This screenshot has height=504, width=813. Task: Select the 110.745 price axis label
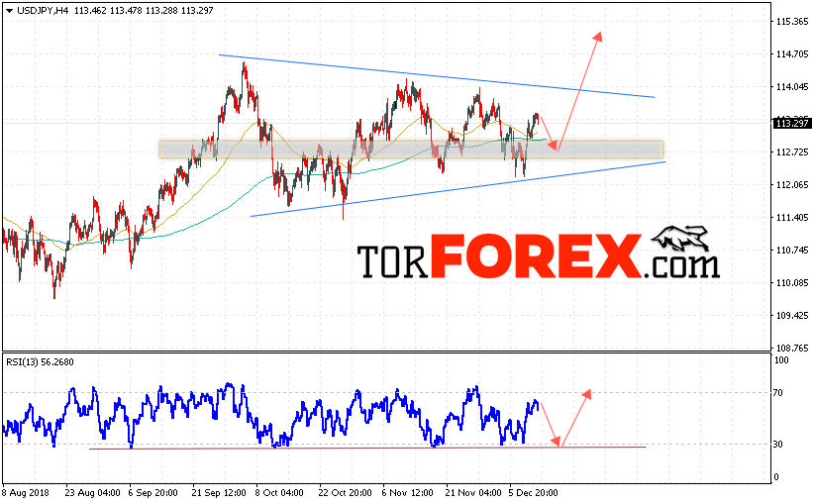792,250
